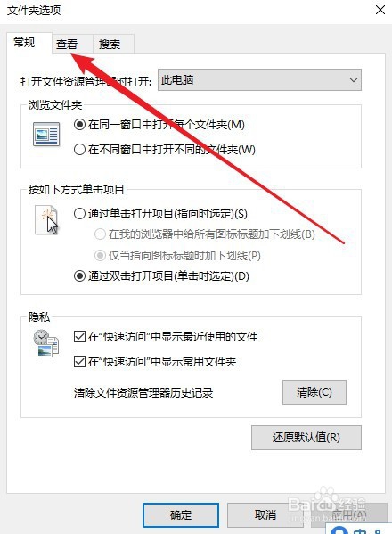Close the 文件夹选项 dialog with X
This screenshot has width=392, height=534.
pyautogui.click(x=380, y=10)
